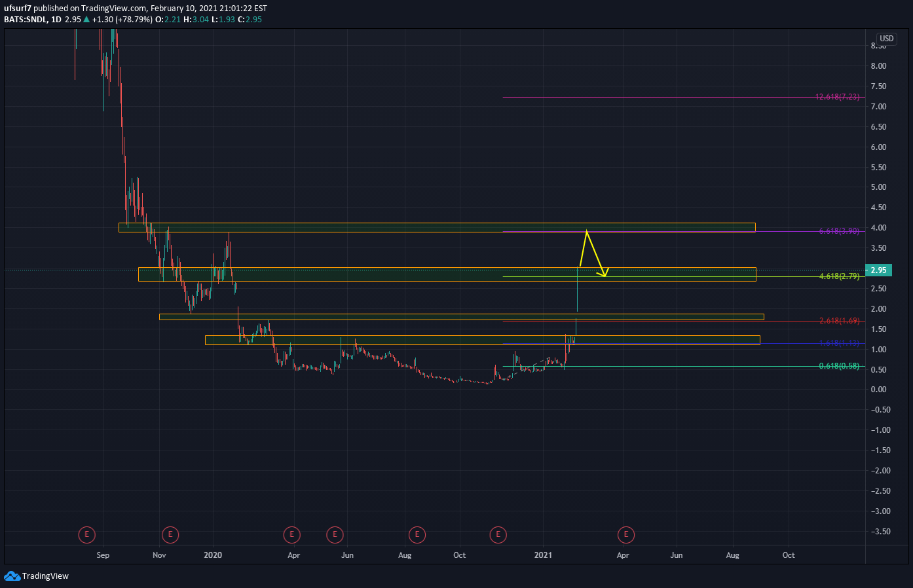Screen dimensions: 913x588
Task: Click the 1D interval label
Action: 56,19
